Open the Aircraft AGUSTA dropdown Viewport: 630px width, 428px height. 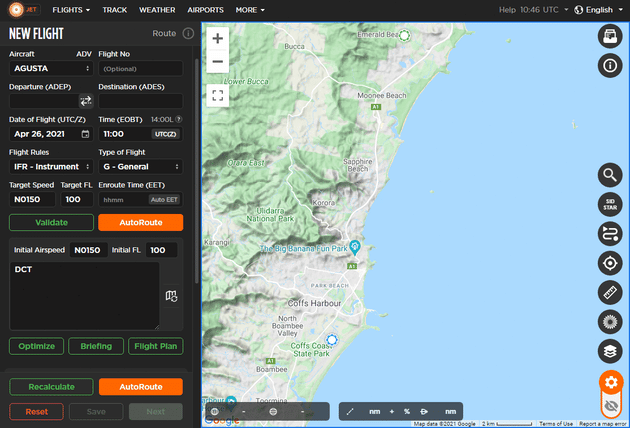pyautogui.click(x=51, y=69)
